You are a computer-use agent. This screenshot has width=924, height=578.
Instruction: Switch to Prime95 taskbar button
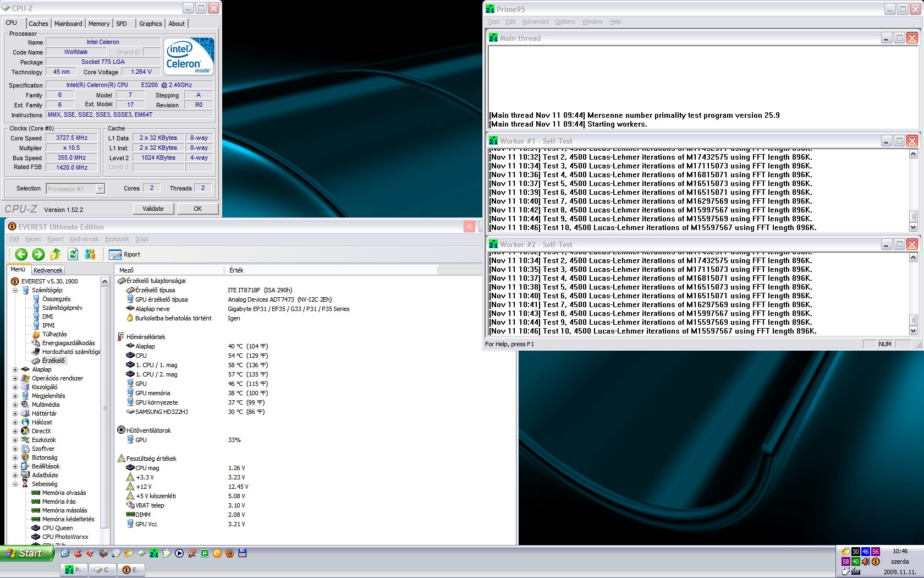click(74, 570)
